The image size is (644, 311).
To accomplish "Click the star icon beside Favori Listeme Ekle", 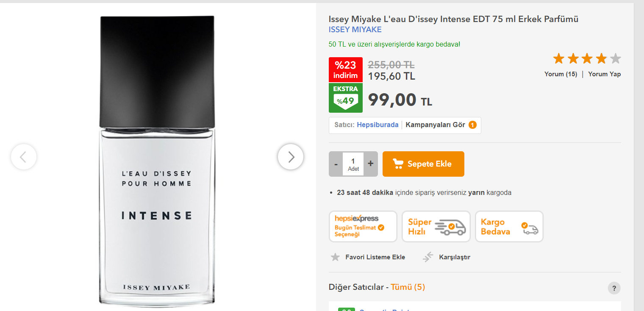I will [x=335, y=257].
